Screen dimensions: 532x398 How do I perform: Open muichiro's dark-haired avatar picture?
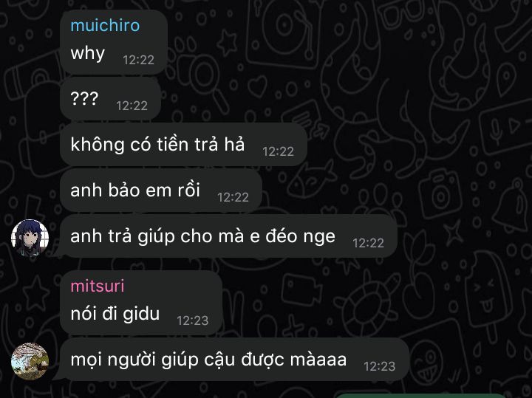pyautogui.click(x=30, y=238)
